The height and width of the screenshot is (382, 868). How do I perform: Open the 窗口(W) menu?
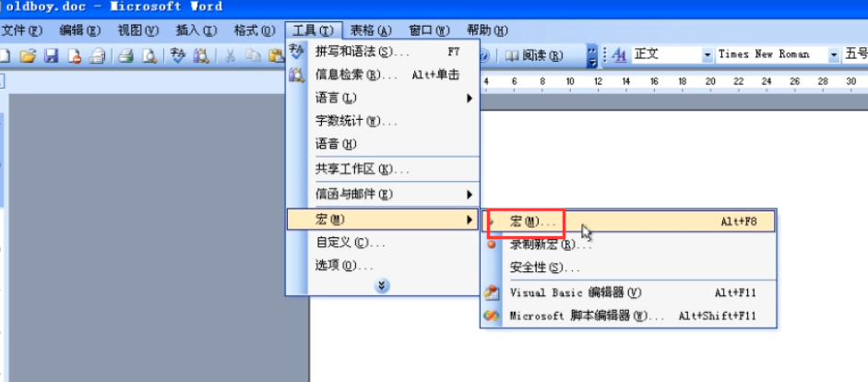(430, 30)
